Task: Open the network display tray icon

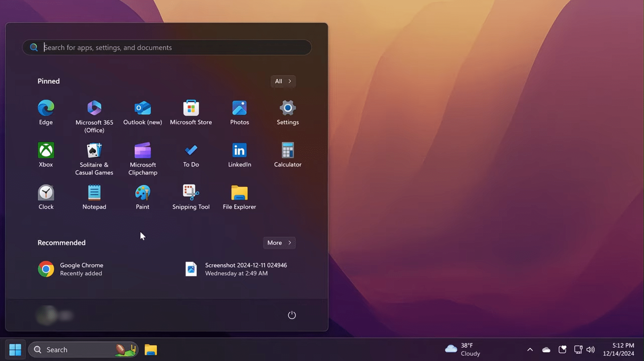Action: pos(578,350)
